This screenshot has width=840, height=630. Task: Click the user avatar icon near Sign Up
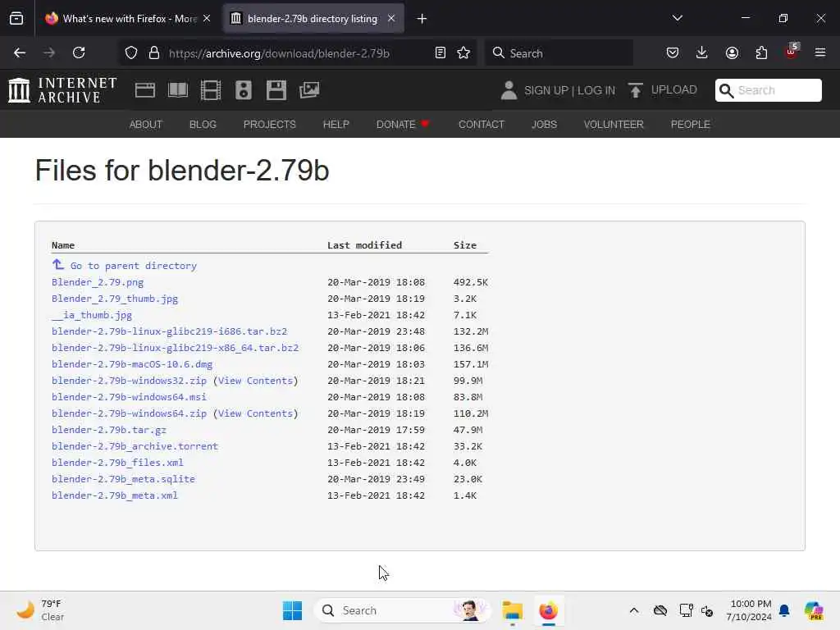coord(509,90)
